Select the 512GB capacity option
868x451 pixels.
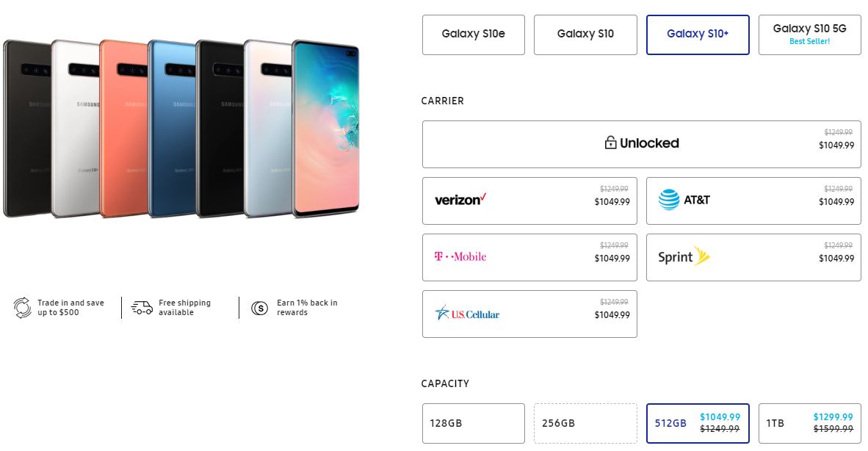[697, 423]
